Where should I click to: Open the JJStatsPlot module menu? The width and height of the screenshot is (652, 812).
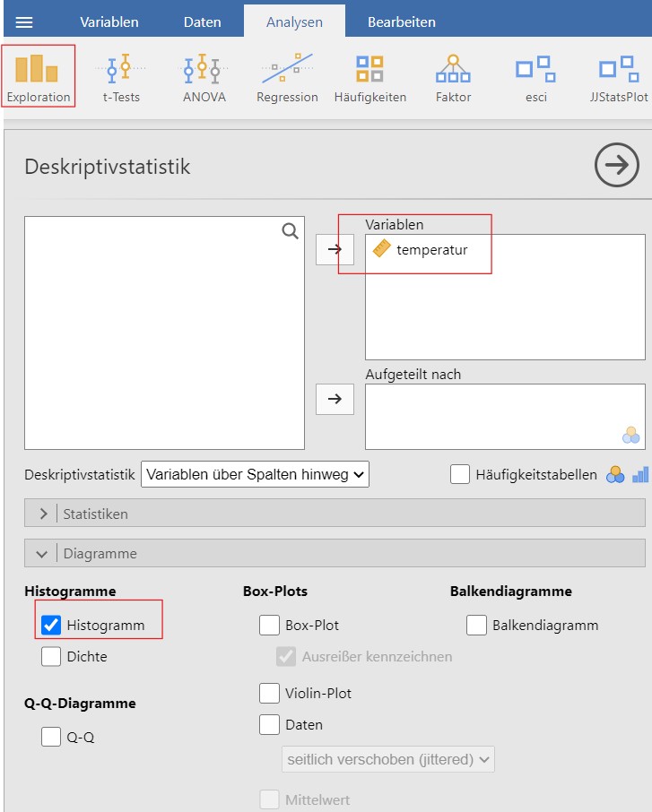pos(619,78)
